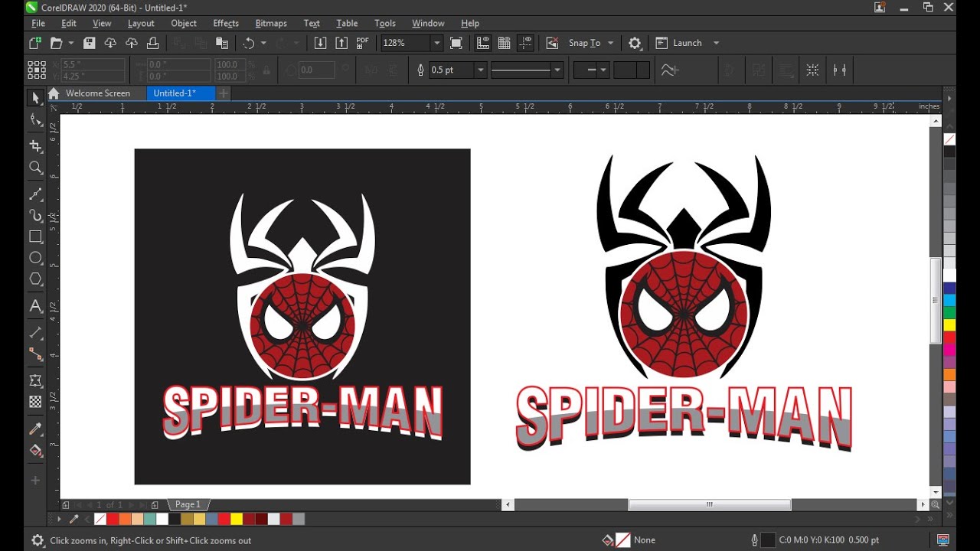Select the Drop Shadow effects tool
Screen dimensions: 980x551
coord(35,380)
